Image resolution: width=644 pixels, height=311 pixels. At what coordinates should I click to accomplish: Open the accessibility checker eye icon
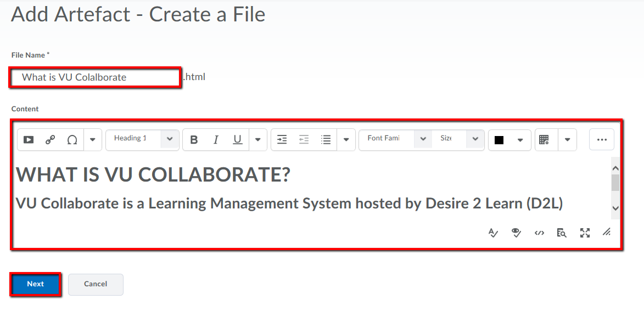click(516, 233)
